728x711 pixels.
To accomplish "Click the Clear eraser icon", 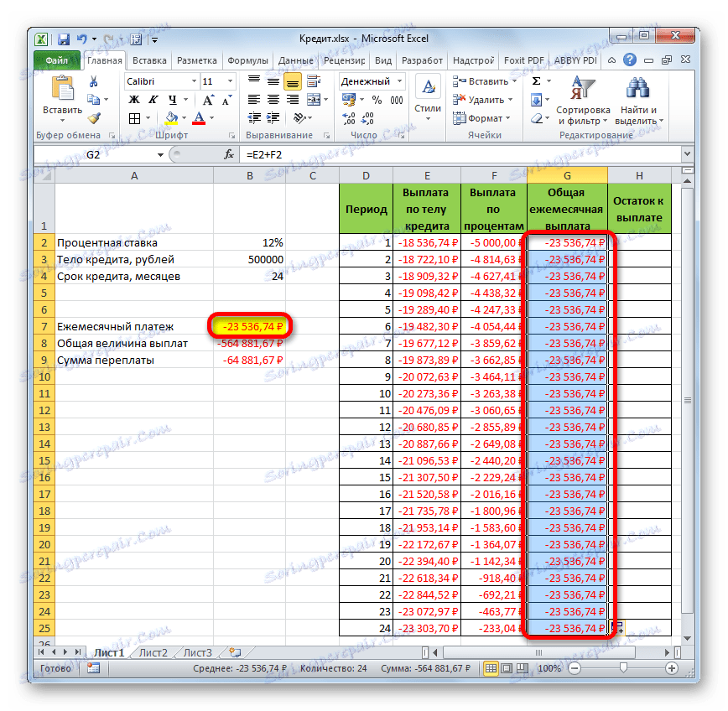I will (x=537, y=119).
